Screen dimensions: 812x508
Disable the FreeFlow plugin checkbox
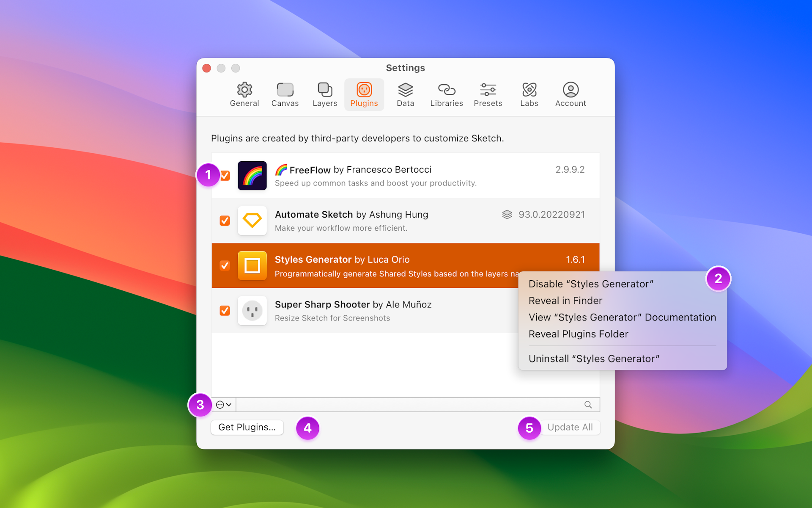(225, 176)
